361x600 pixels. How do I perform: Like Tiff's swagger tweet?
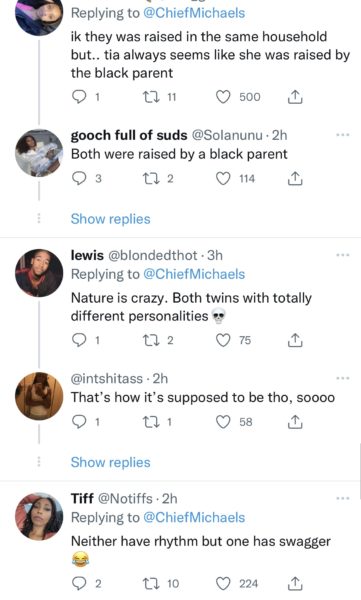[x=223, y=584]
